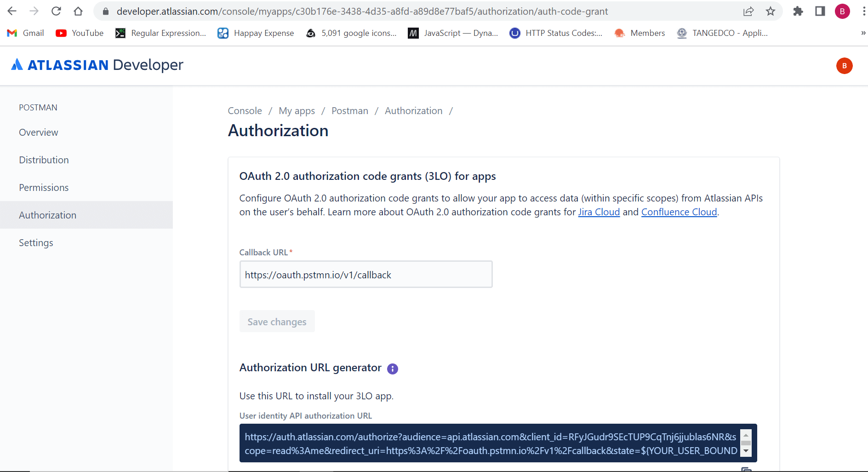Click the share icon in the address bar

click(x=749, y=11)
